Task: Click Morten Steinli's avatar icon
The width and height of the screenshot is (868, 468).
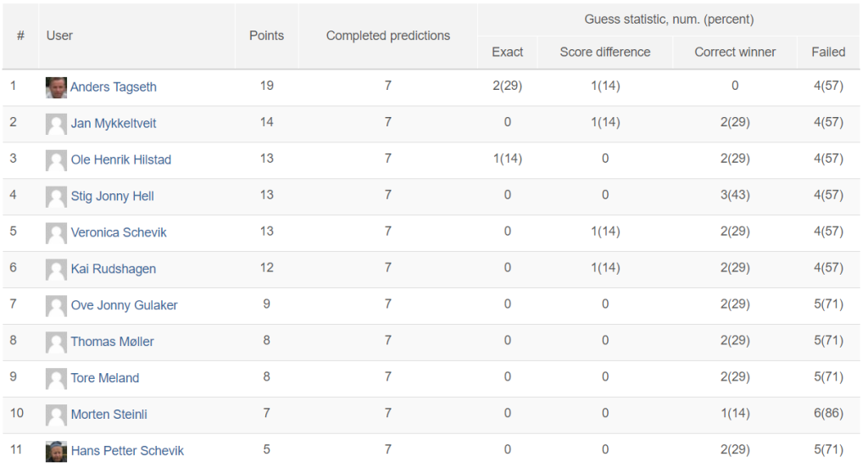Action: (56, 415)
